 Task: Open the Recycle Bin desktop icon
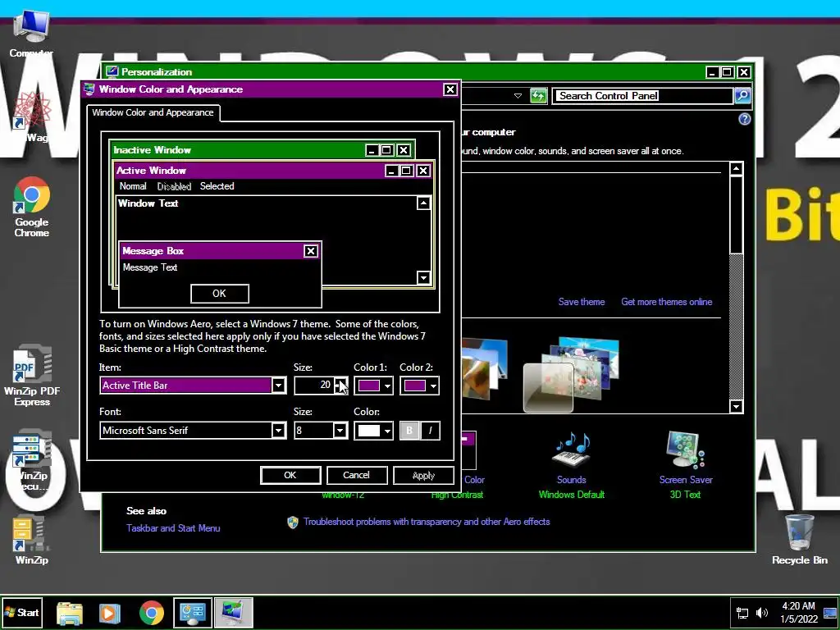coord(799,539)
